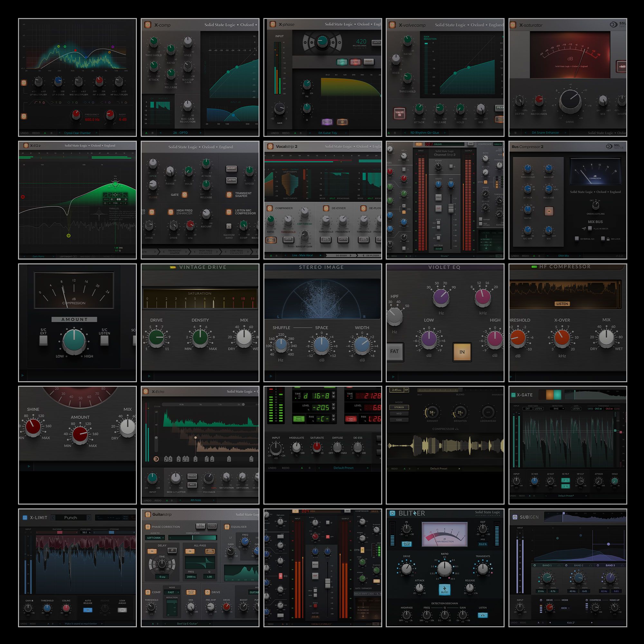Toggle SubGen Band 1 power icon

click(x=535, y=566)
